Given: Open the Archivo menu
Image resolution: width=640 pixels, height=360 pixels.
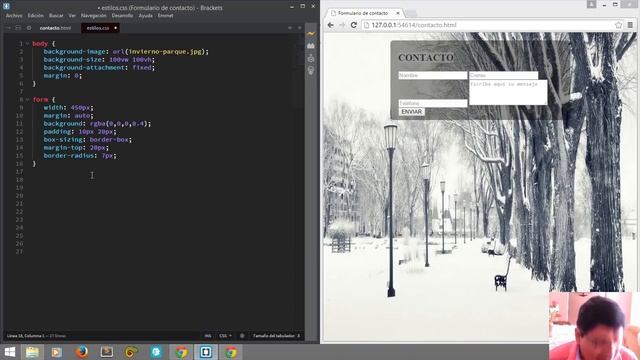Looking at the screenshot, I should (x=14, y=16).
